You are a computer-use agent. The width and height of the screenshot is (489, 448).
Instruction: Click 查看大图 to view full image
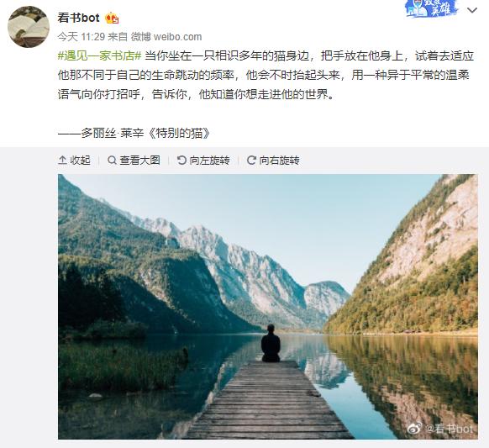134,161
